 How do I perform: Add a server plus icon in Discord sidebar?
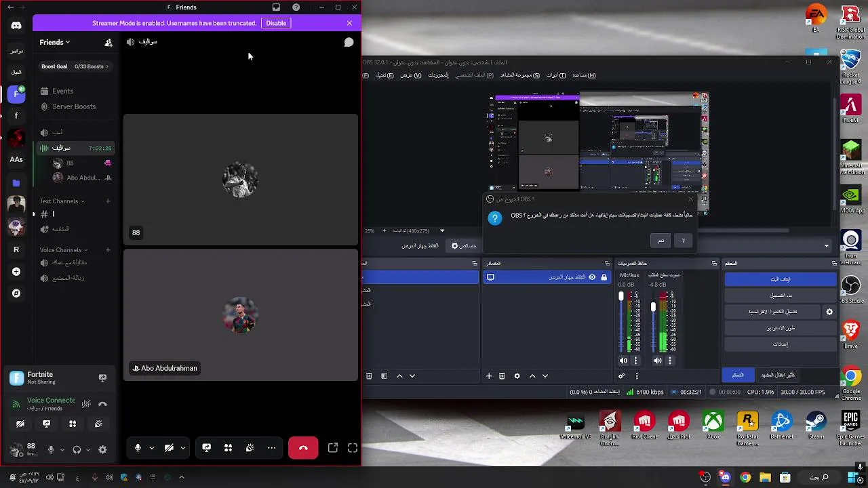tap(16, 272)
